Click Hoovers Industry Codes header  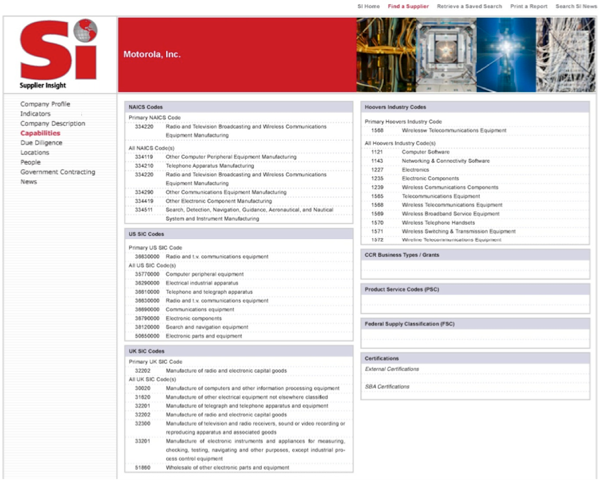[475, 107]
